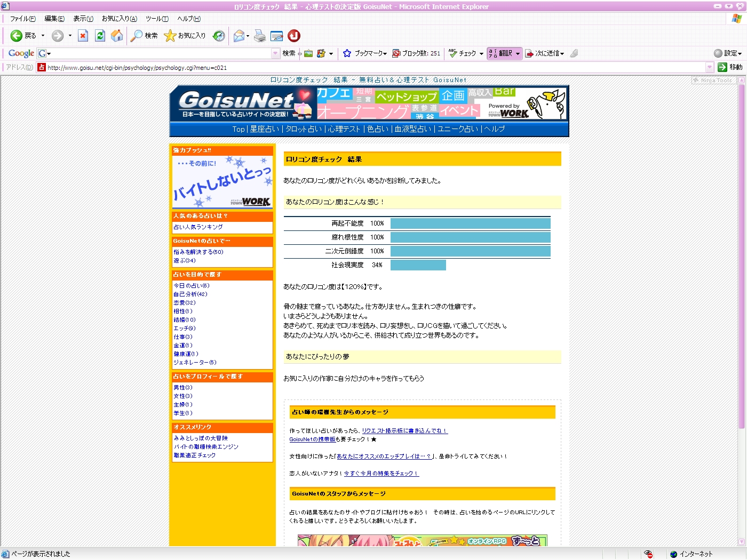
Task: Open the Tools (ツール) menu
Action: (157, 19)
